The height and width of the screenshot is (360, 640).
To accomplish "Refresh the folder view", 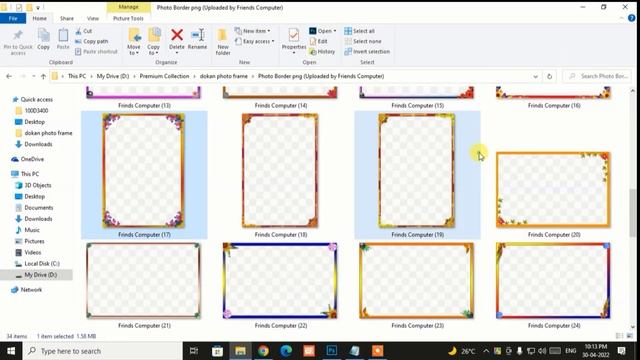I will tap(549, 76).
